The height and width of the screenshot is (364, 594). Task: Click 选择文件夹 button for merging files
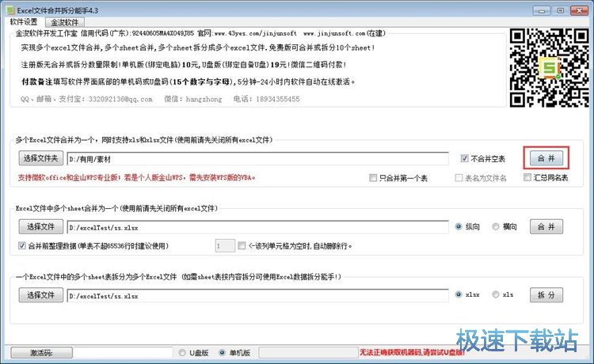[41, 158]
